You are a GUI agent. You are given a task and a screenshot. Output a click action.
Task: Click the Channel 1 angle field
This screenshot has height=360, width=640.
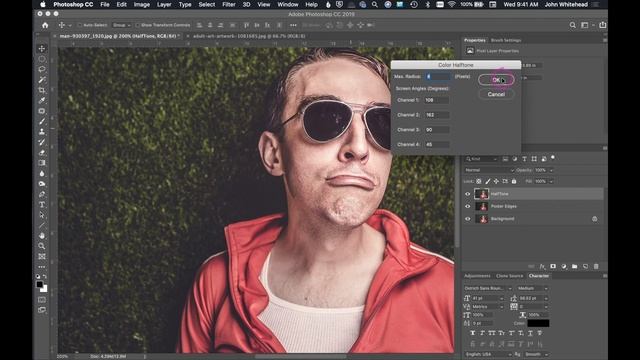436,100
